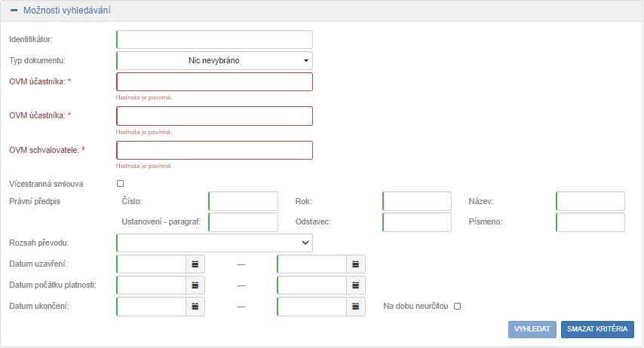Collapse the Možnosti vyhledávání panel minus icon
This screenshot has width=644, height=348.
click(14, 11)
